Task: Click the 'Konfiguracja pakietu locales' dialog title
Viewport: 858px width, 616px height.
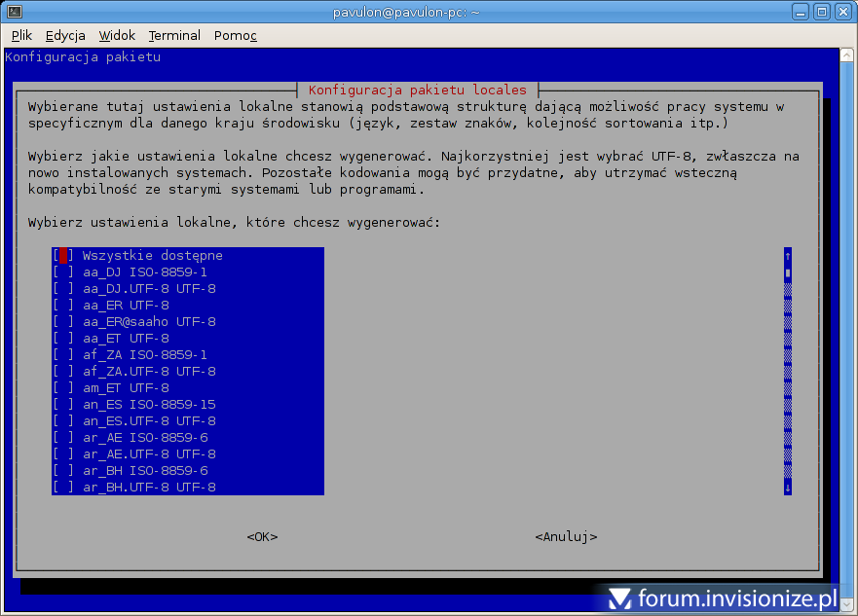Action: [418, 90]
